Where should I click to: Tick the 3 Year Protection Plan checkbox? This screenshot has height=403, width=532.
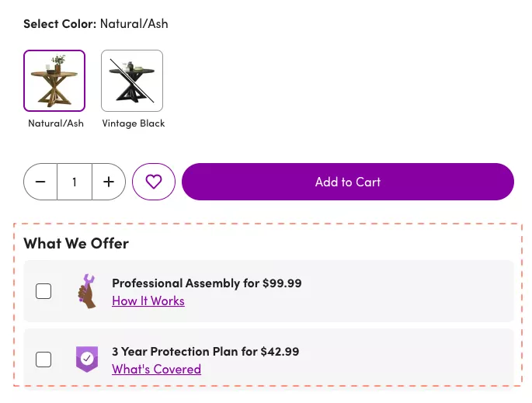(x=44, y=360)
